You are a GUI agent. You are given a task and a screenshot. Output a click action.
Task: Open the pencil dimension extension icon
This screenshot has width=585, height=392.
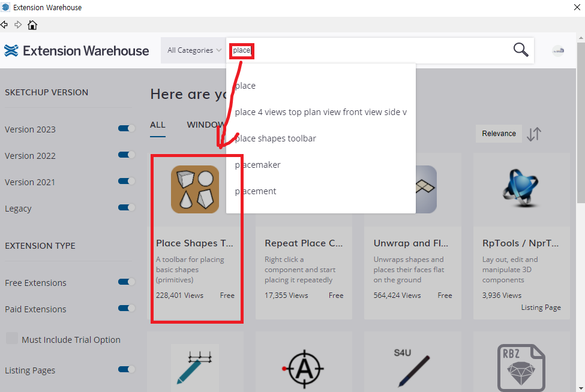[195, 367]
